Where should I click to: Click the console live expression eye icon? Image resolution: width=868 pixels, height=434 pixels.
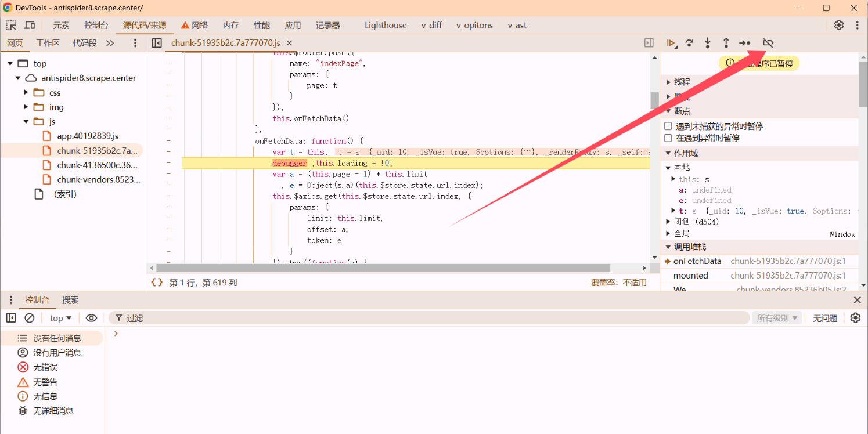click(91, 318)
